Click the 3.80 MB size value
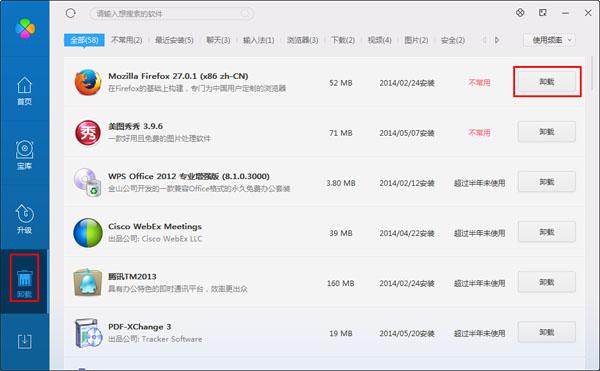 click(x=341, y=183)
